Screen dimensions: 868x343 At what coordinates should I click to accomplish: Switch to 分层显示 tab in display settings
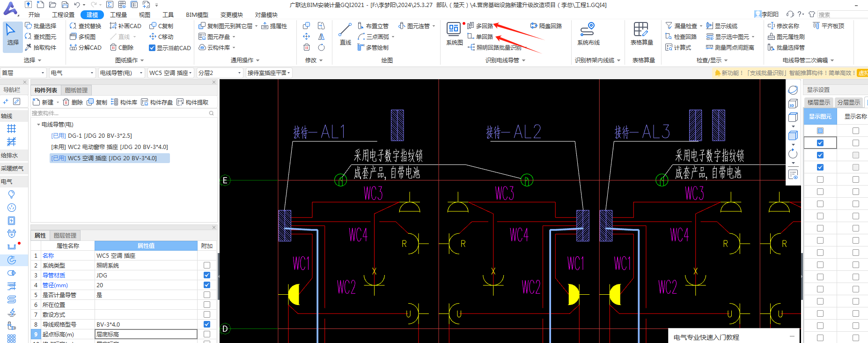coord(849,102)
